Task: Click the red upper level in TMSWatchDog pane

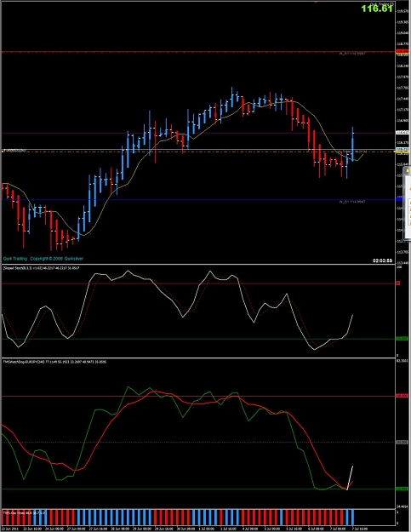Action: tap(197, 396)
